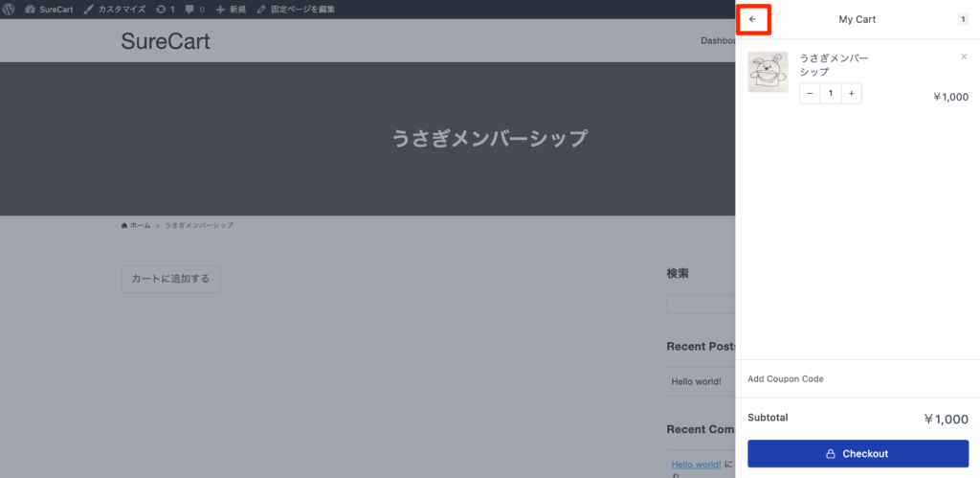Click the うさぎメンバーシップ breadcrumb text

click(199, 225)
